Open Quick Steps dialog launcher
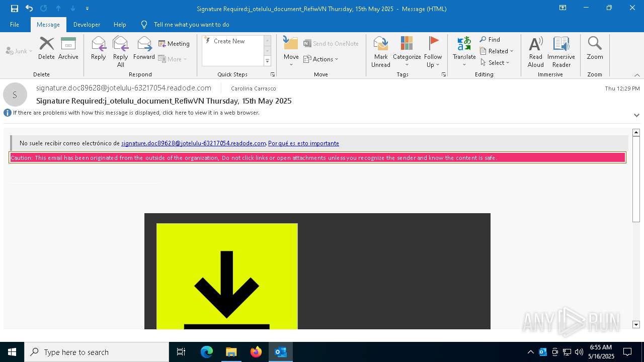 [273, 74]
